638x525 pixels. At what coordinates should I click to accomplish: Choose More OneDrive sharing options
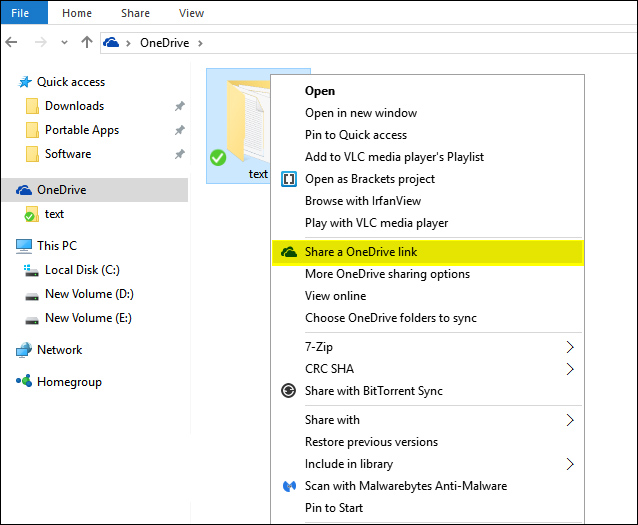coord(387,274)
